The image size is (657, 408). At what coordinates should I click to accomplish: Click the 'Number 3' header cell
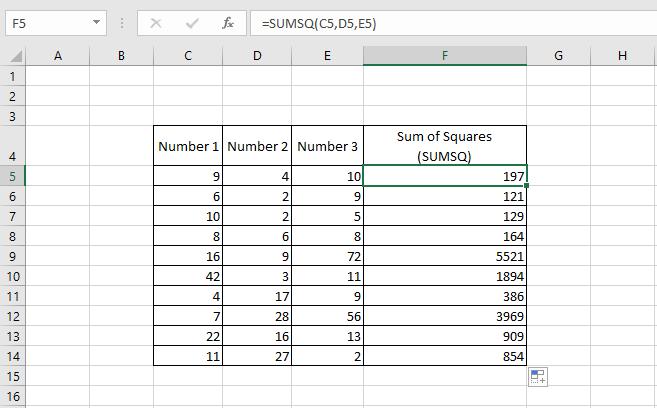(x=327, y=145)
